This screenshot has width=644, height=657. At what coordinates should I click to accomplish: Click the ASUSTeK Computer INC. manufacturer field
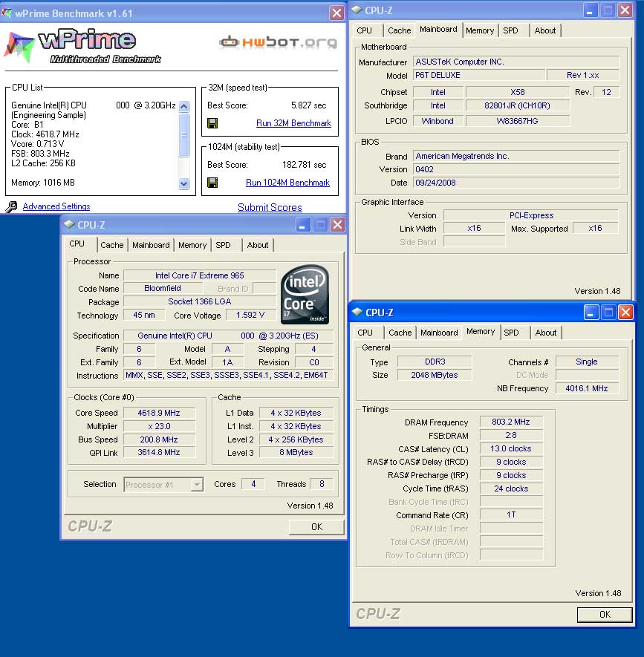(516, 62)
